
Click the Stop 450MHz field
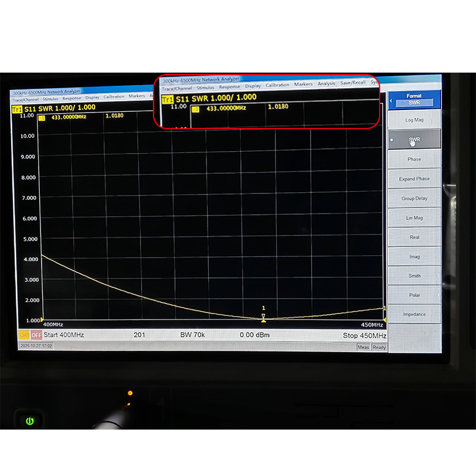(x=364, y=336)
